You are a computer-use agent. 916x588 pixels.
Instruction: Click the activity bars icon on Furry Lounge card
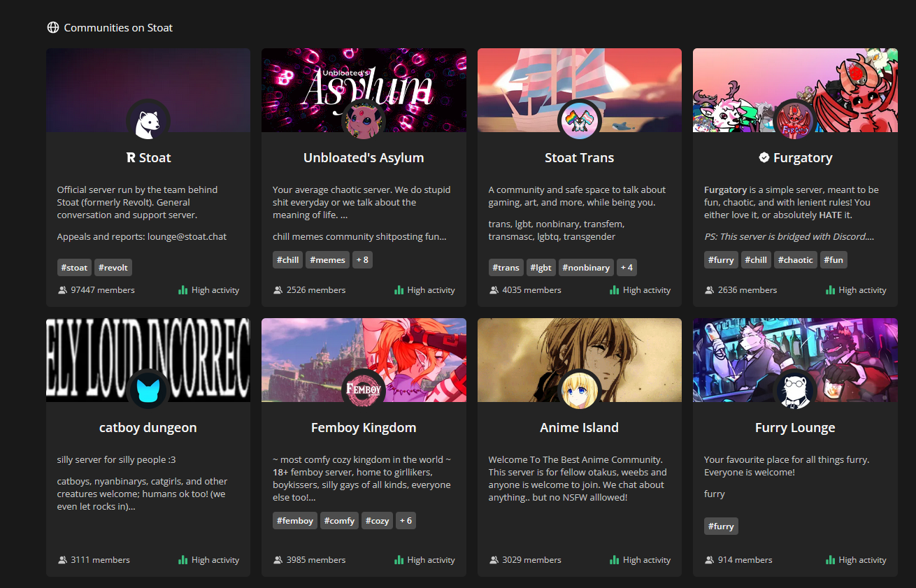tap(830, 559)
